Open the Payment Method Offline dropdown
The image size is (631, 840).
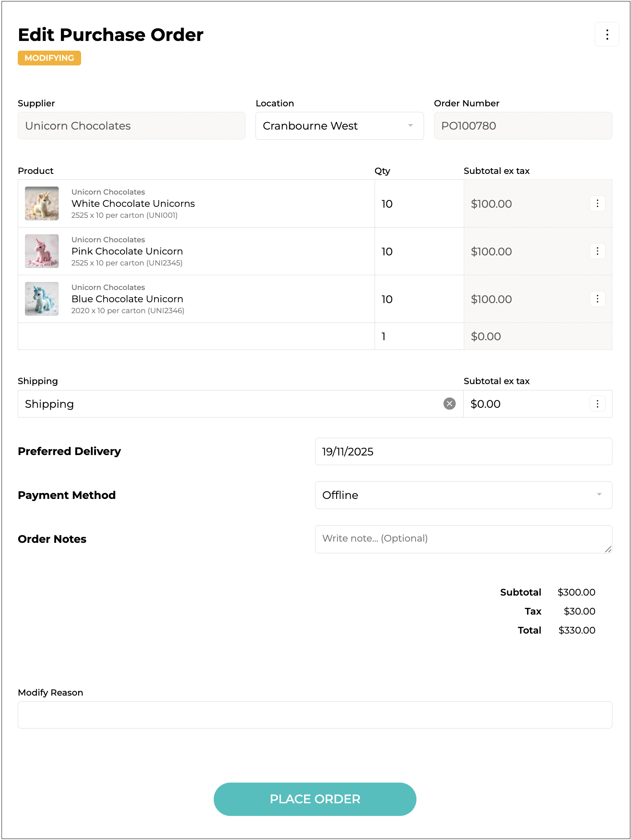[463, 495]
